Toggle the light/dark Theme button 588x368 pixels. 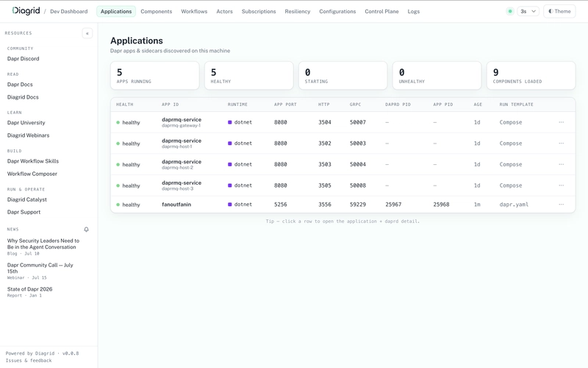coord(559,11)
